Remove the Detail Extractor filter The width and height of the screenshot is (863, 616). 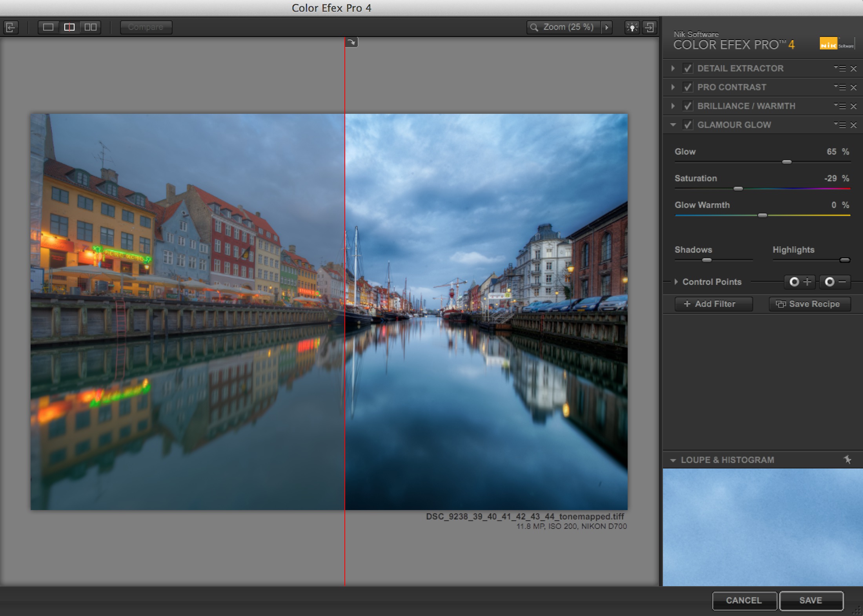click(854, 68)
